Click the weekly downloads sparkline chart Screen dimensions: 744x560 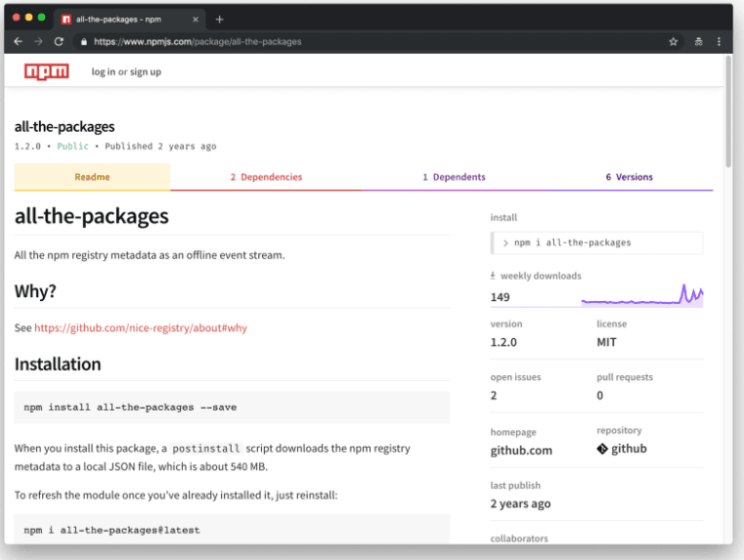642,295
